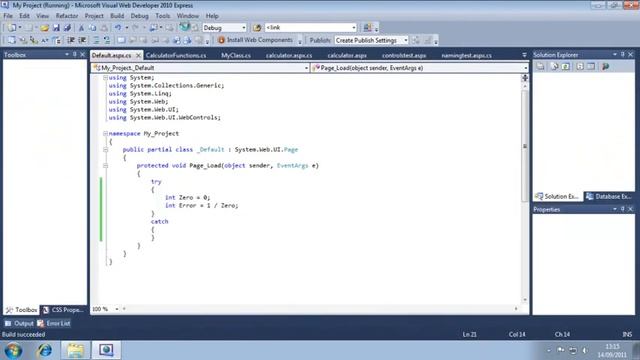The width and height of the screenshot is (640, 360).
Task: Toggle auto-hide pin on Solution Explorer
Action: coord(622,54)
